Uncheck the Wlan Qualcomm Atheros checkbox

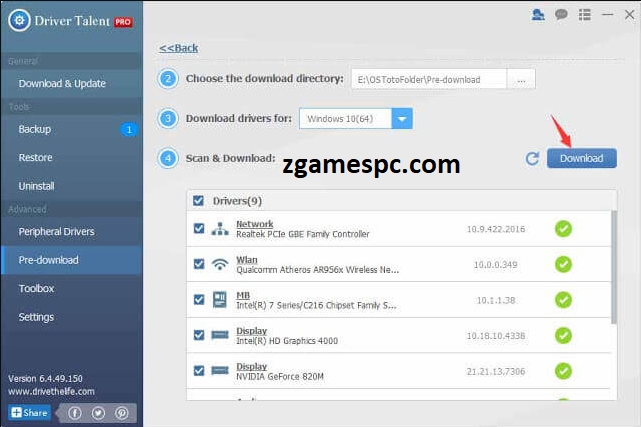pyautogui.click(x=199, y=264)
